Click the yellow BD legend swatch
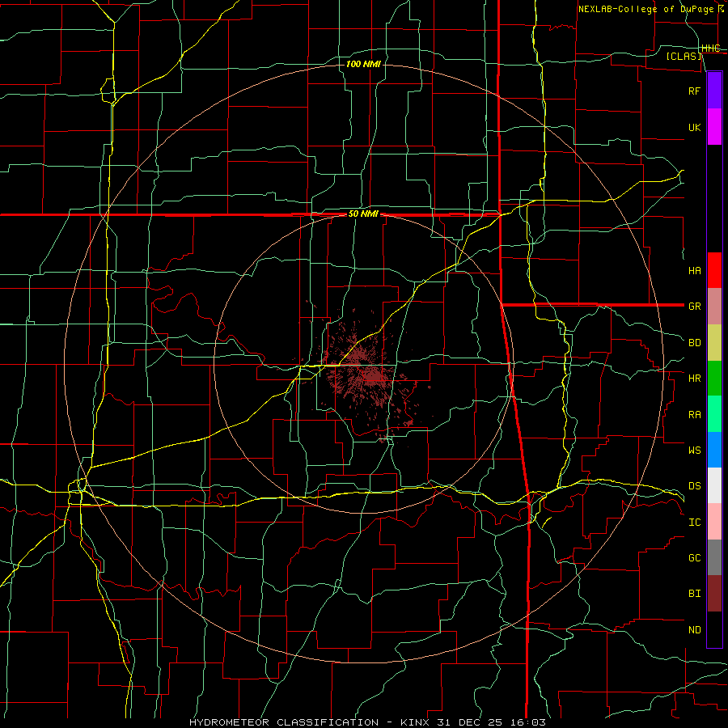 714,343
